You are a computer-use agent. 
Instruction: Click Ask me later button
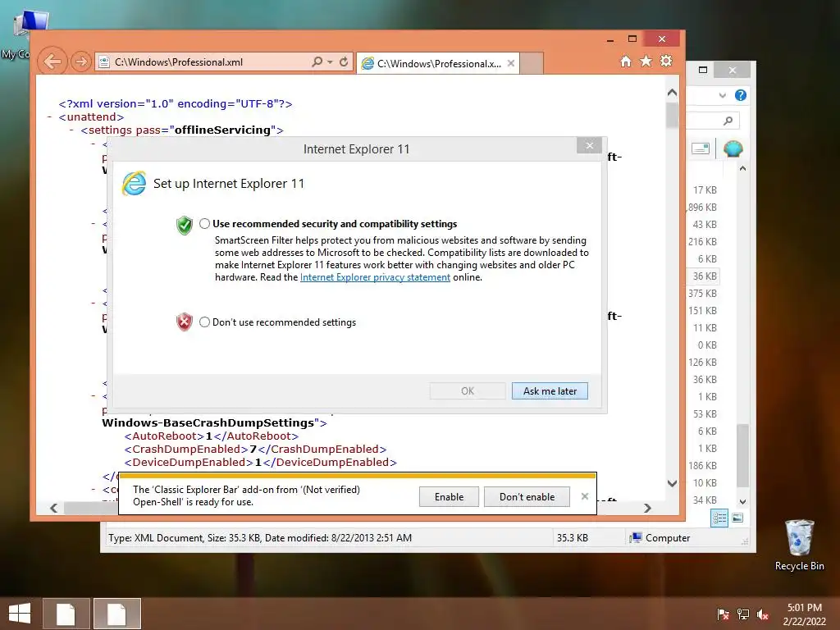[550, 391]
